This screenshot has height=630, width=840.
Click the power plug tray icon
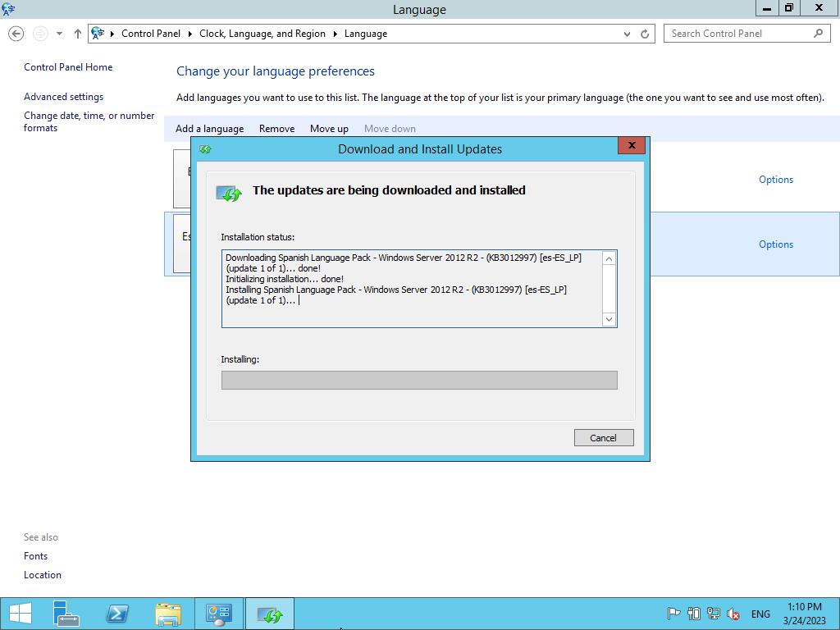click(x=694, y=614)
